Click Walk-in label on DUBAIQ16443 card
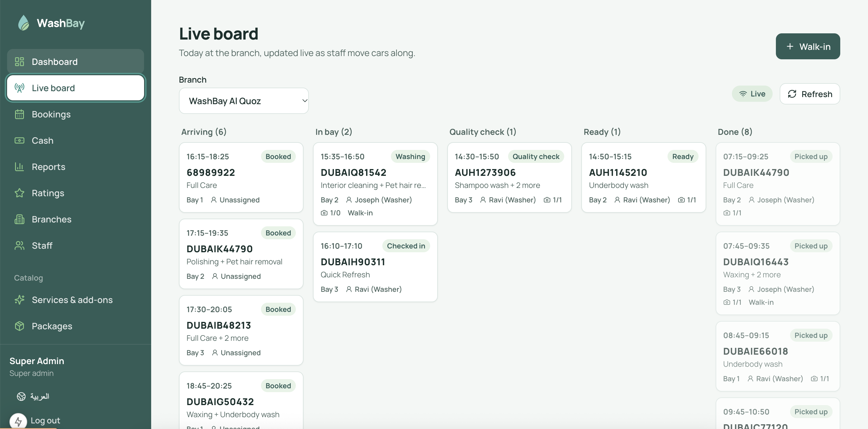Viewport: 868px width, 429px height. click(x=761, y=302)
